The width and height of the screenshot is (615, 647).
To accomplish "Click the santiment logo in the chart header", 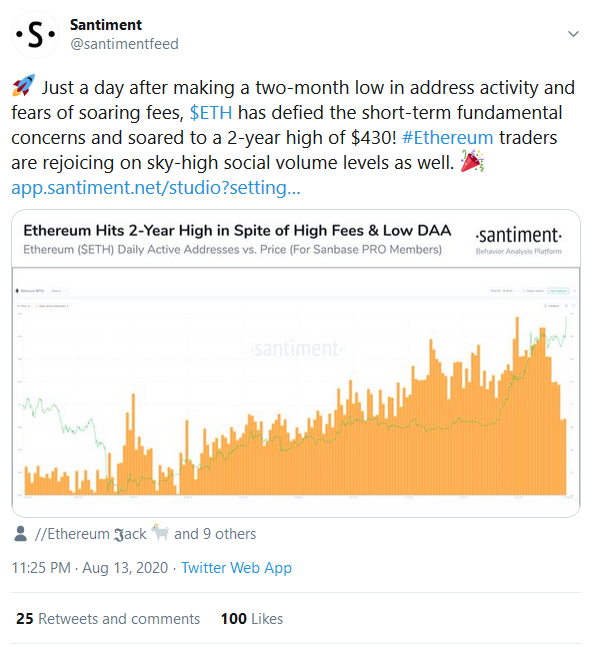I will coord(518,240).
